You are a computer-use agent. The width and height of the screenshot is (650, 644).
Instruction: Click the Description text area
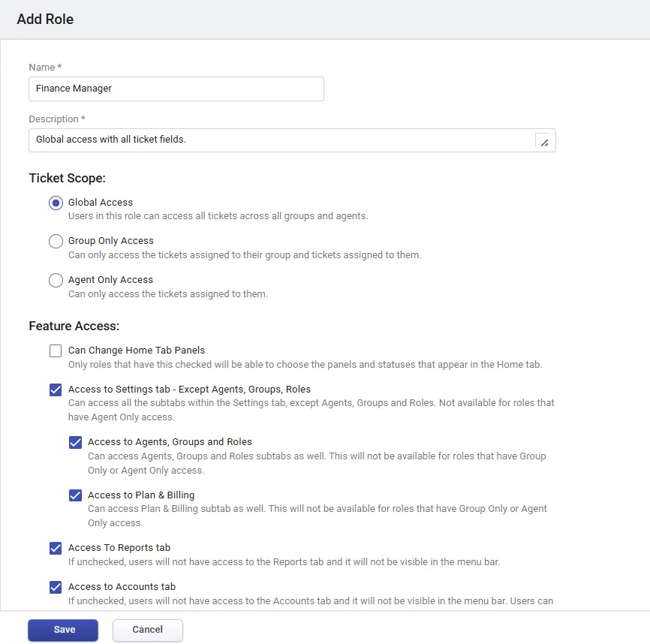pyautogui.click(x=292, y=140)
